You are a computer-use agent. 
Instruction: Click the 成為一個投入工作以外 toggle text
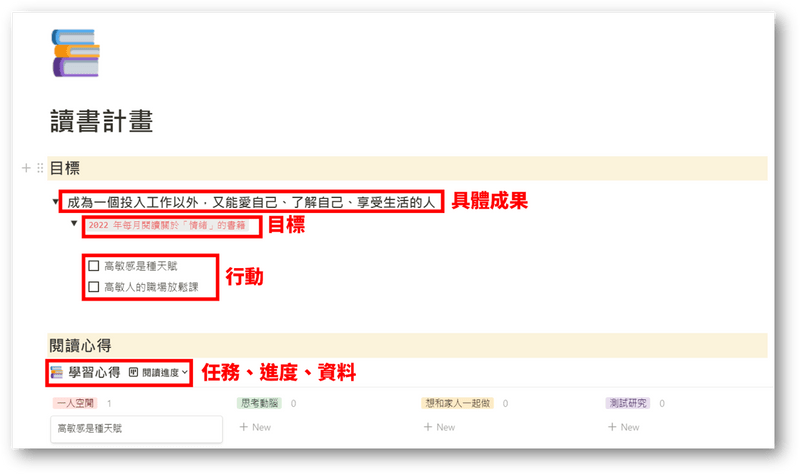pyautogui.click(x=251, y=202)
